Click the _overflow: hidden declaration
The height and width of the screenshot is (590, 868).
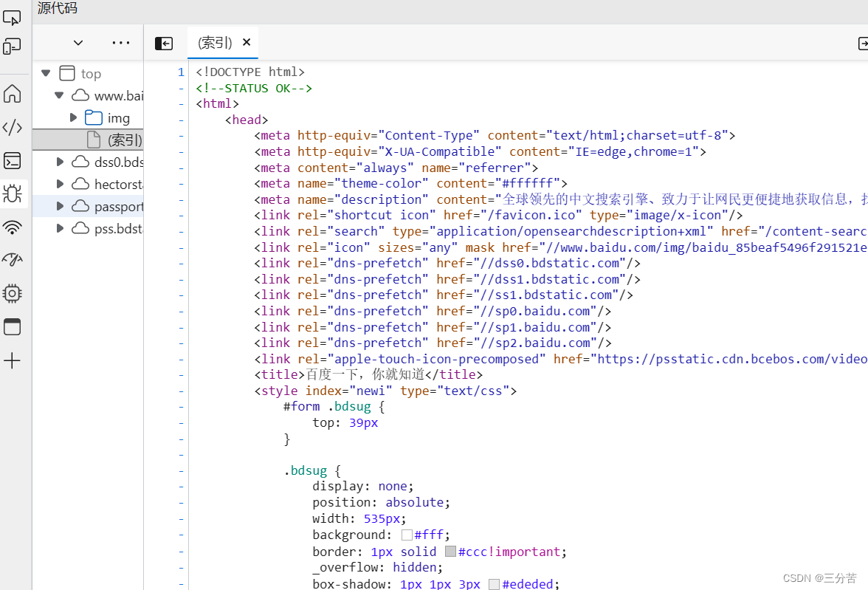378,567
